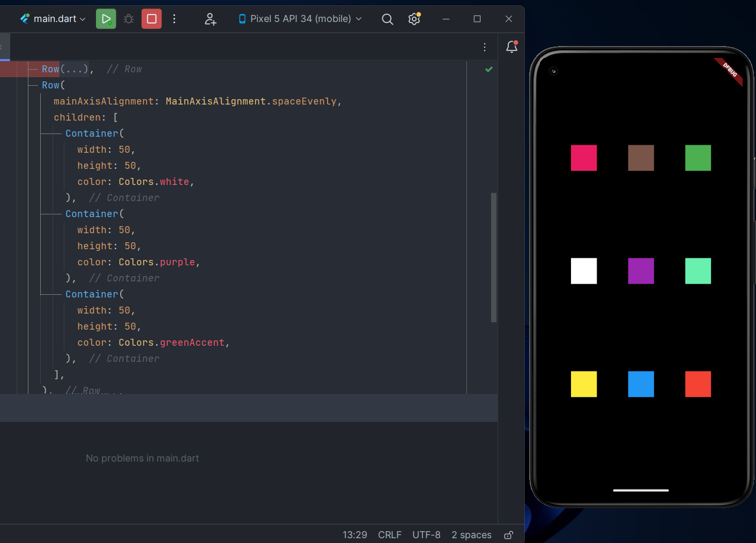This screenshot has height=543, width=756.
Task: Click the 'No problems in main.dart' message
Action: tap(142, 458)
